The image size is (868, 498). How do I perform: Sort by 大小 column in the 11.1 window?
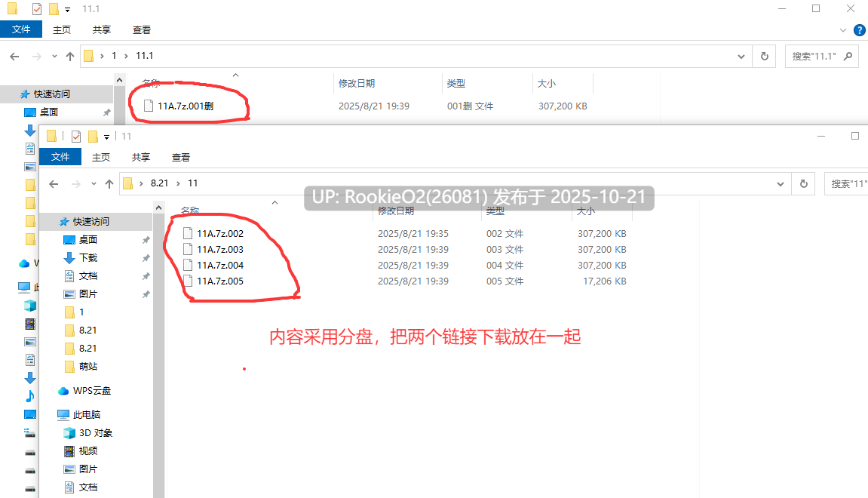[x=547, y=83]
